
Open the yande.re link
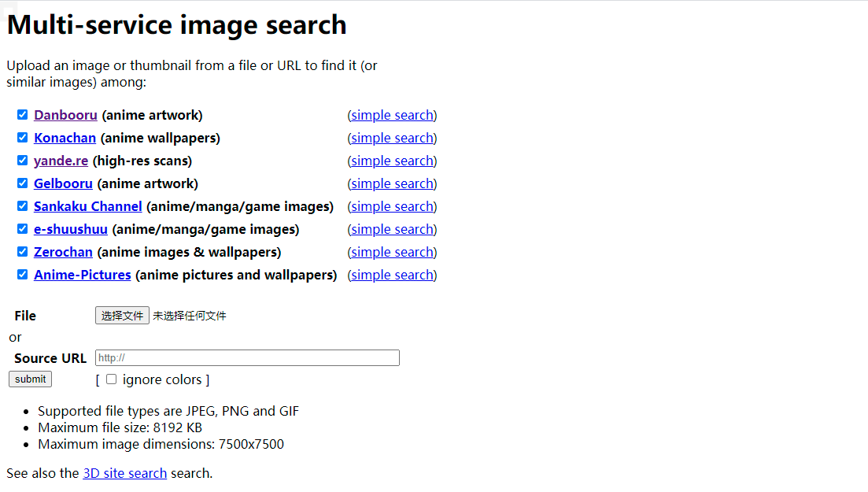pyautogui.click(x=61, y=161)
